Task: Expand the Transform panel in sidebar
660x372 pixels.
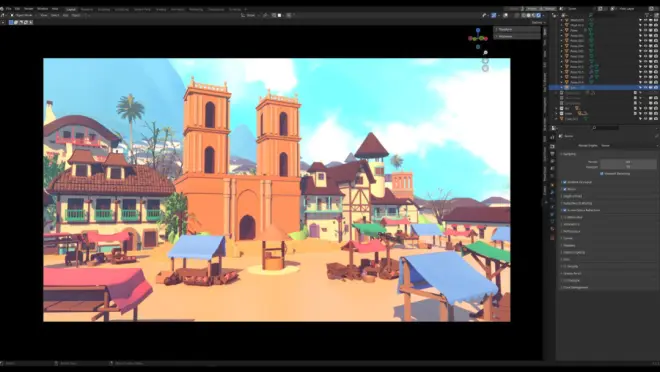Action: (x=517, y=29)
